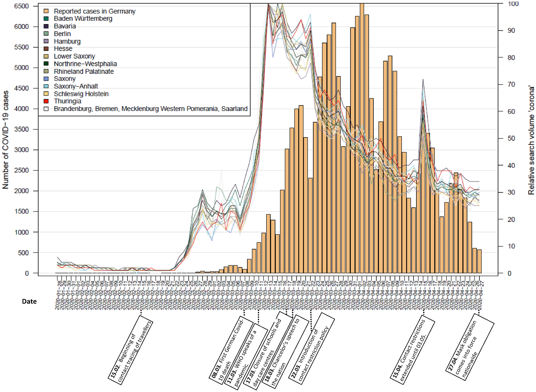Click the 500 tick on left axis

(x=23, y=253)
